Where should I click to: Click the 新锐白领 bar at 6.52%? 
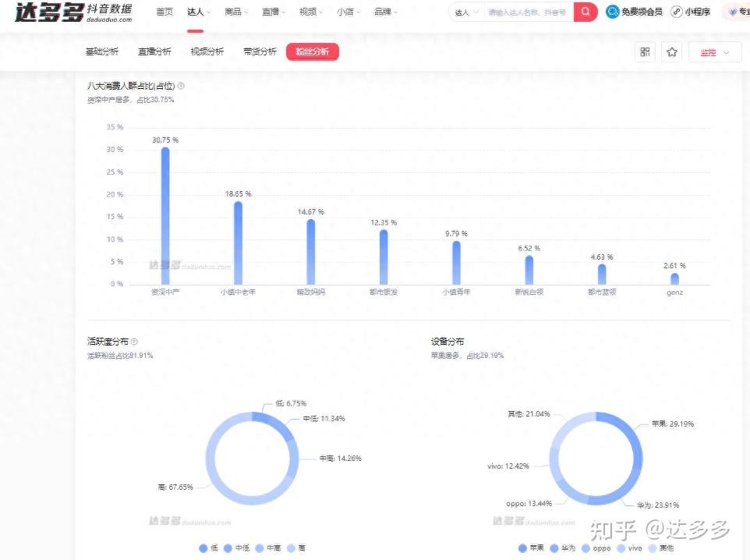click(x=529, y=271)
